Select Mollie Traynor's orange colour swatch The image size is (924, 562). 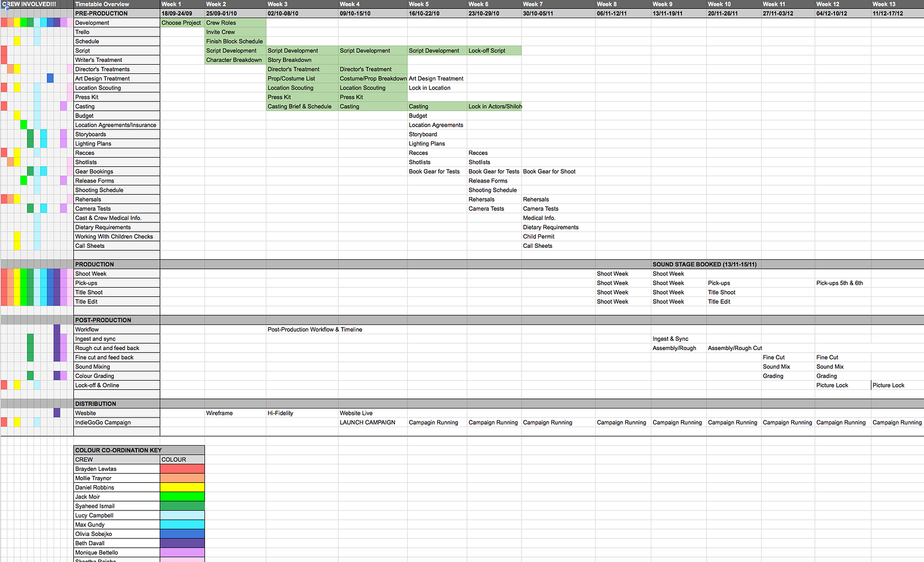click(182, 478)
